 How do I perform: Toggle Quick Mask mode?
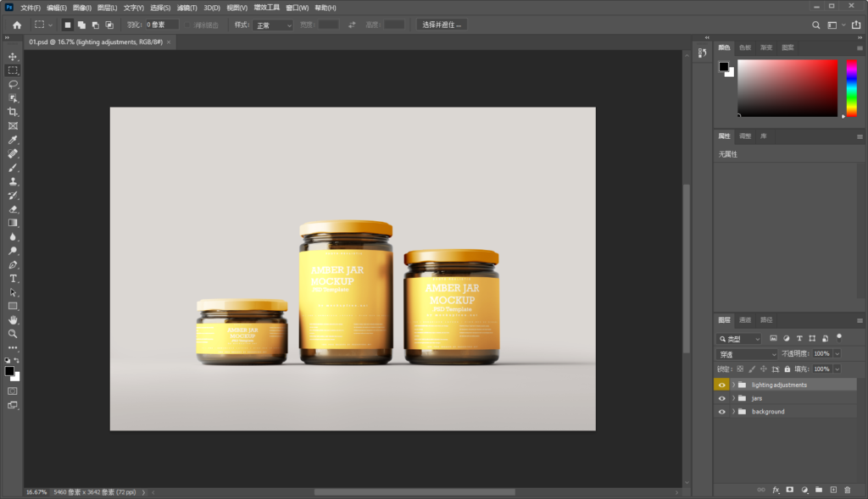click(12, 391)
